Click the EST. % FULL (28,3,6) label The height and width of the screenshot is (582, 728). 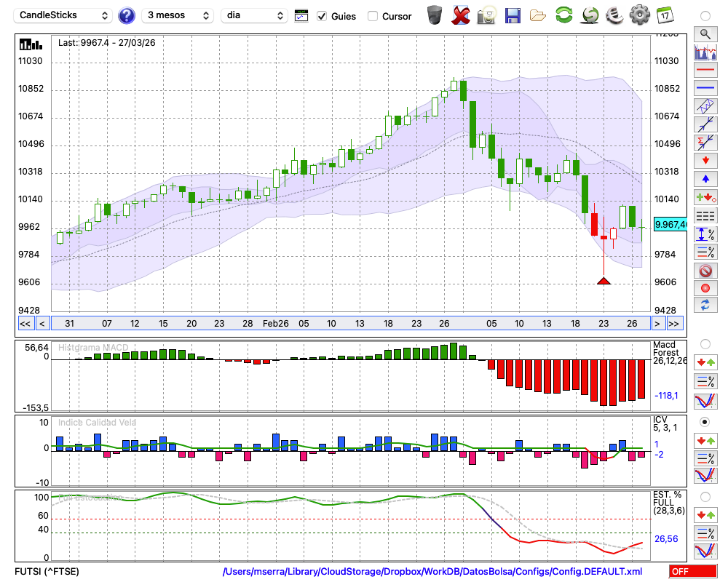coord(669,503)
